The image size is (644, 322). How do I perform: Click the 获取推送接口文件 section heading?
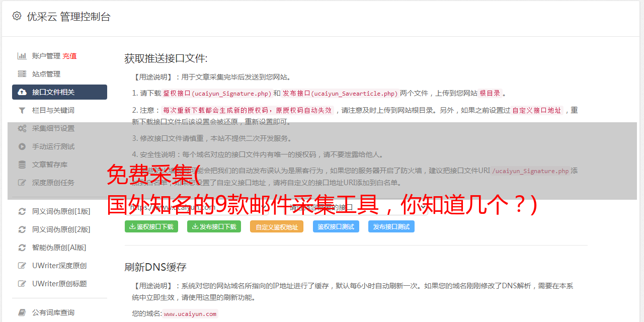pyautogui.click(x=166, y=58)
